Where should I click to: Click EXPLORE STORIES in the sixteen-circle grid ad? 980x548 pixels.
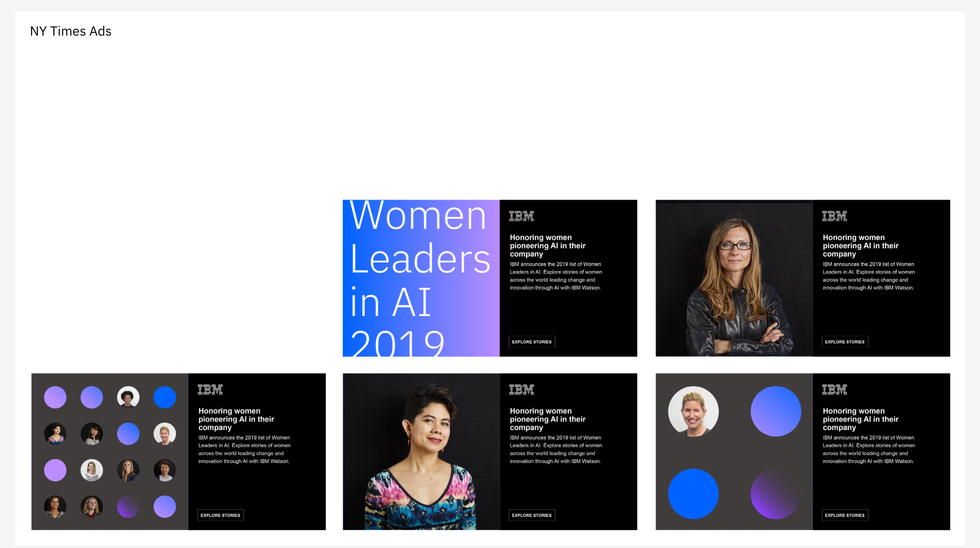(220, 515)
